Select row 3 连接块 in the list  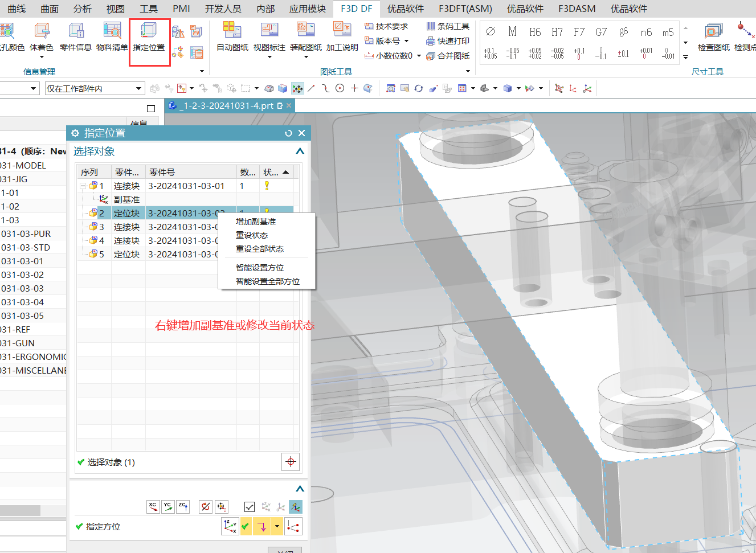click(x=186, y=227)
